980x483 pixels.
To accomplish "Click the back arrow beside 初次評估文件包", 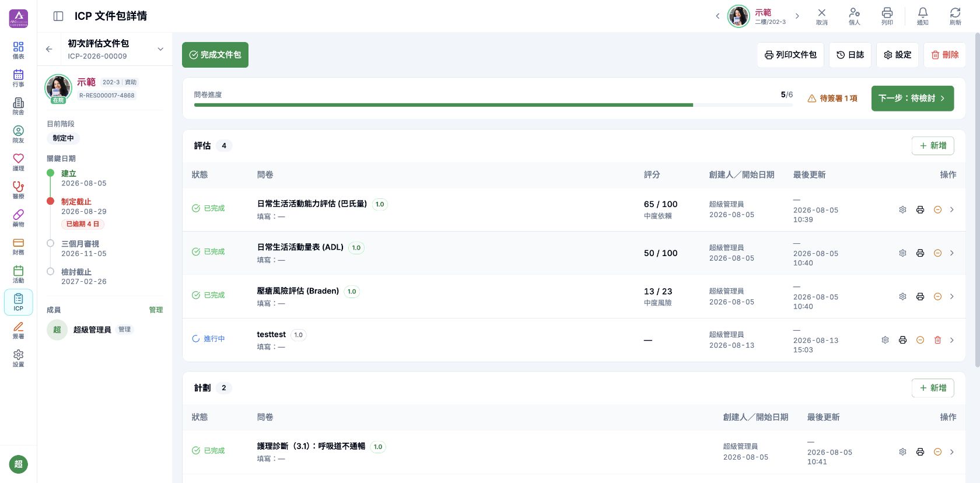I will [49, 49].
